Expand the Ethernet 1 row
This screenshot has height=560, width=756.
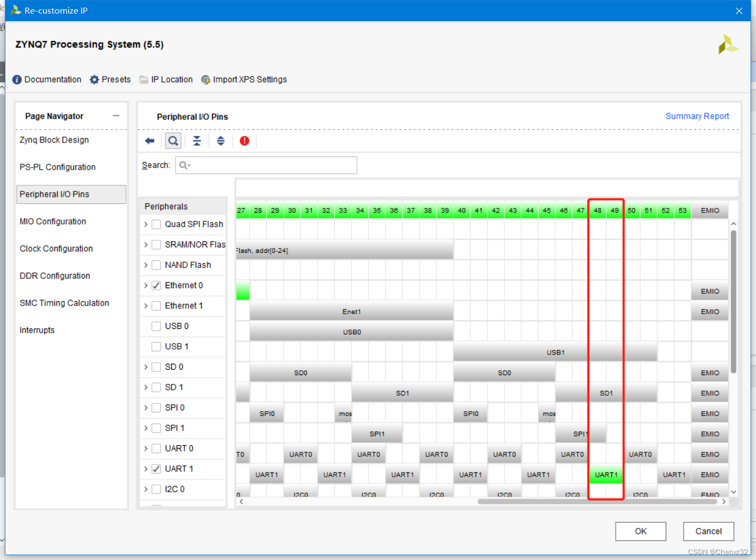click(x=146, y=306)
